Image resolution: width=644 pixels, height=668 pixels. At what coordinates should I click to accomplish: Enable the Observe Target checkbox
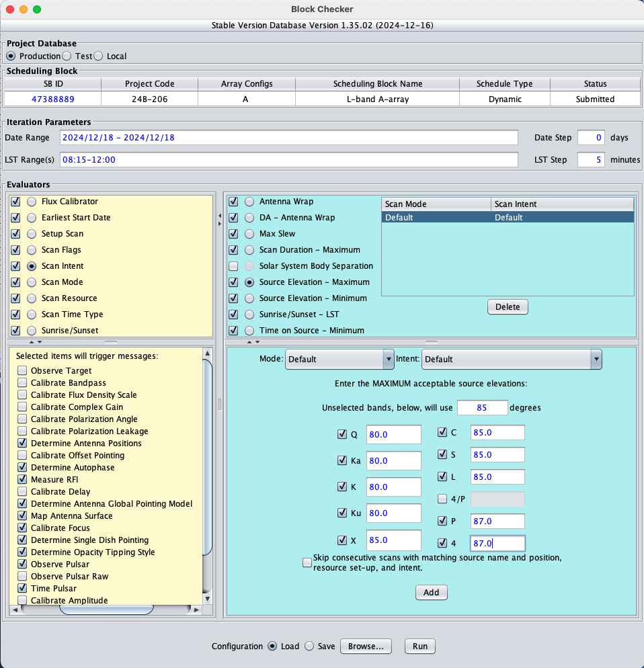point(23,371)
